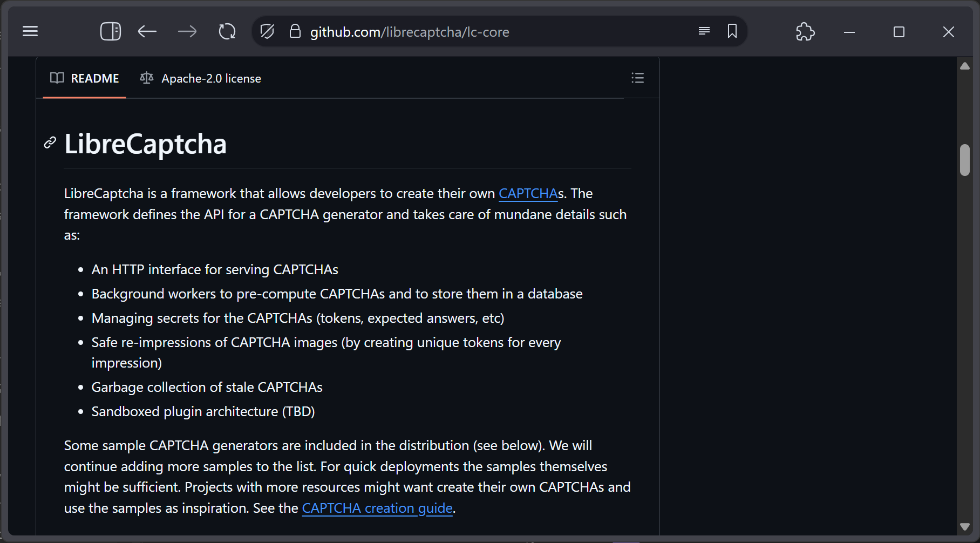Open the extensions puzzle icon
980x543 pixels.
(x=805, y=31)
